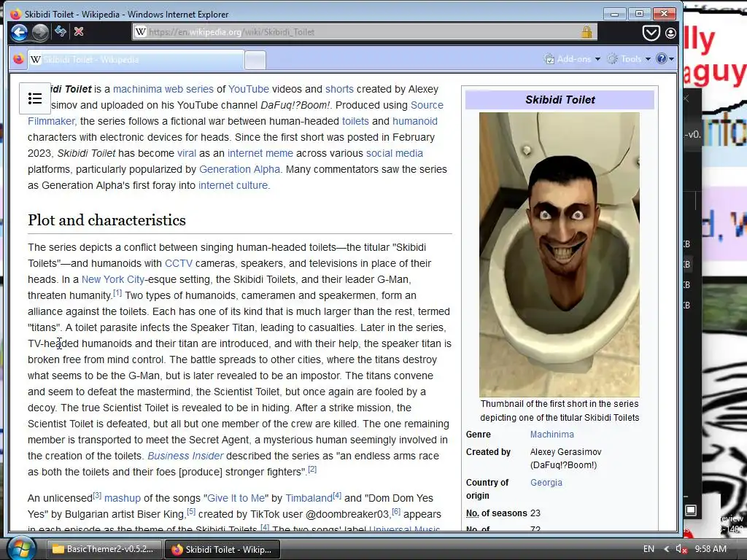The width and height of the screenshot is (747, 560).
Task: Minimize the Internet Explorer window
Action: click(x=614, y=14)
